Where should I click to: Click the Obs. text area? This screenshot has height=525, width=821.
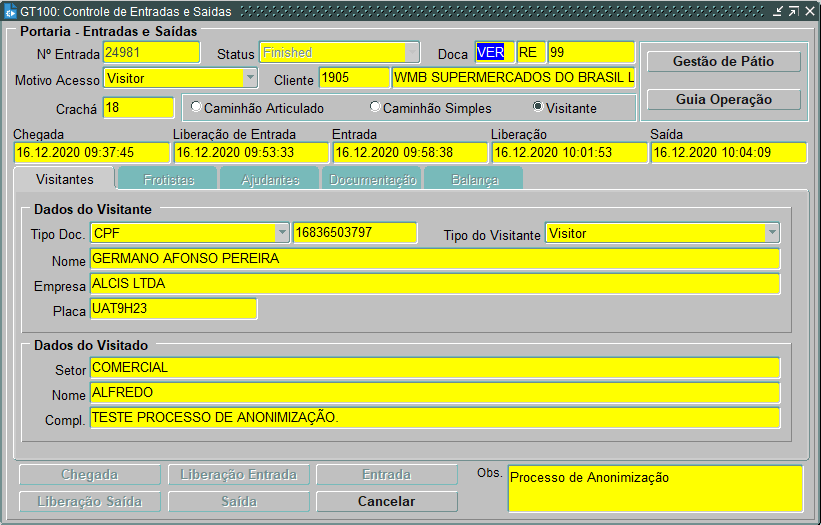pos(656,488)
